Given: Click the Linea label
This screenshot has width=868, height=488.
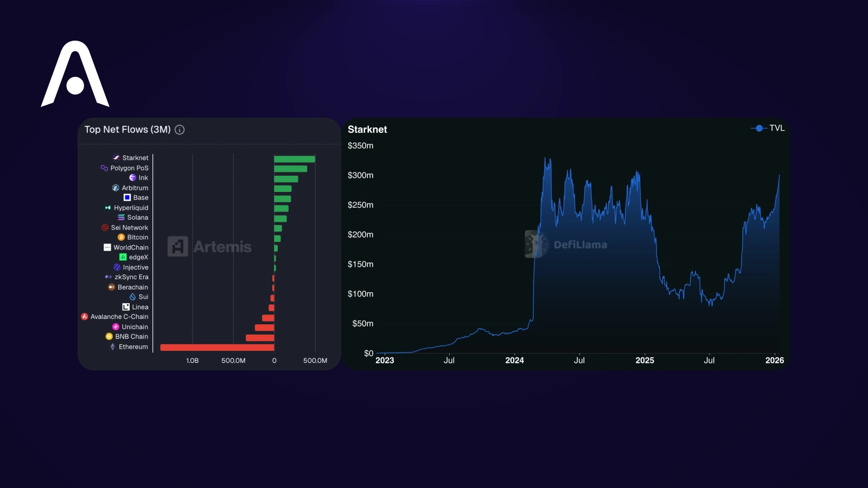Looking at the screenshot, I should 140,307.
